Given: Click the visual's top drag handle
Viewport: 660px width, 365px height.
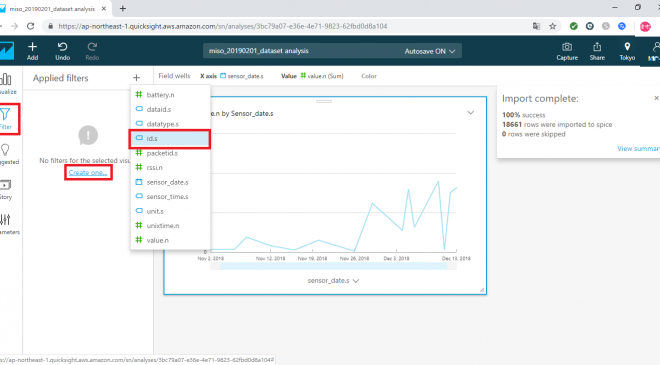Looking at the screenshot, I should 324,101.
